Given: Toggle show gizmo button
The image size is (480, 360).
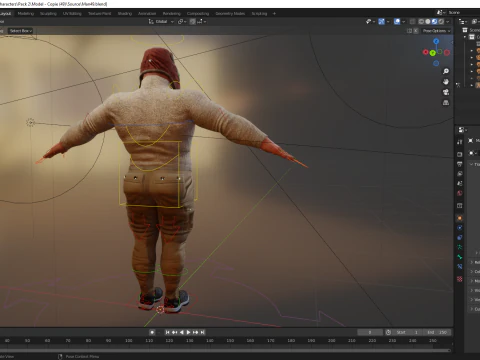Looking at the screenshot, I should (382, 22).
